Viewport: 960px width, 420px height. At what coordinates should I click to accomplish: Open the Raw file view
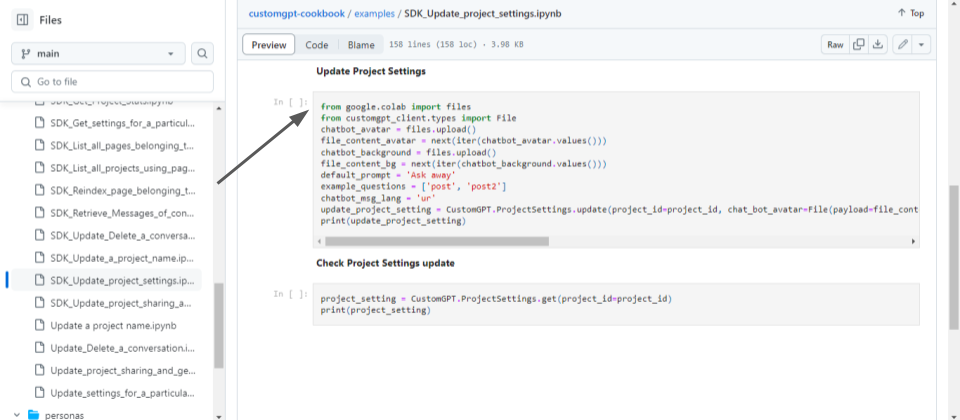click(835, 45)
